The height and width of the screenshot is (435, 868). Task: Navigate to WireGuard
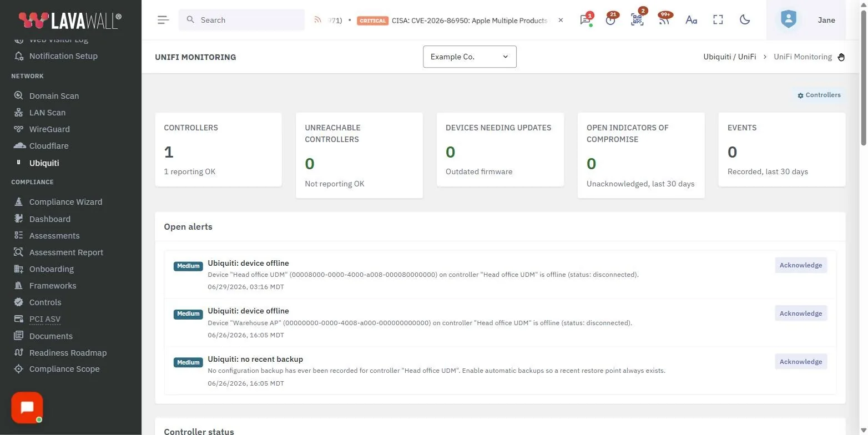(49, 129)
